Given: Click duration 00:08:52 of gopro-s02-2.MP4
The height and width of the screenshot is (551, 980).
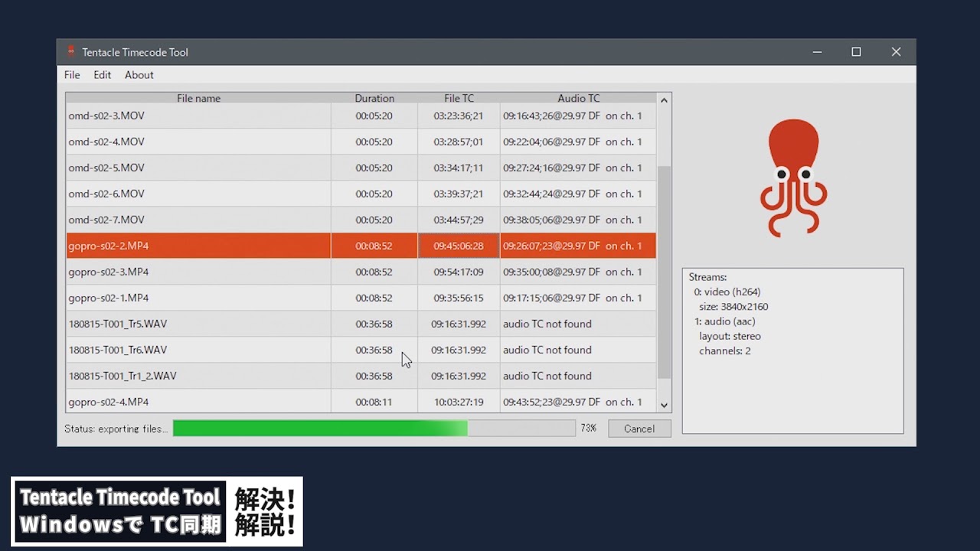Looking at the screenshot, I should 374,246.
